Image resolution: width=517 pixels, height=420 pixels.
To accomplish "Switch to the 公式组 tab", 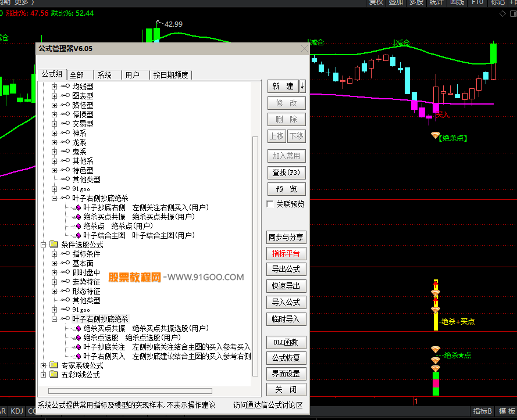I will click(x=52, y=74).
